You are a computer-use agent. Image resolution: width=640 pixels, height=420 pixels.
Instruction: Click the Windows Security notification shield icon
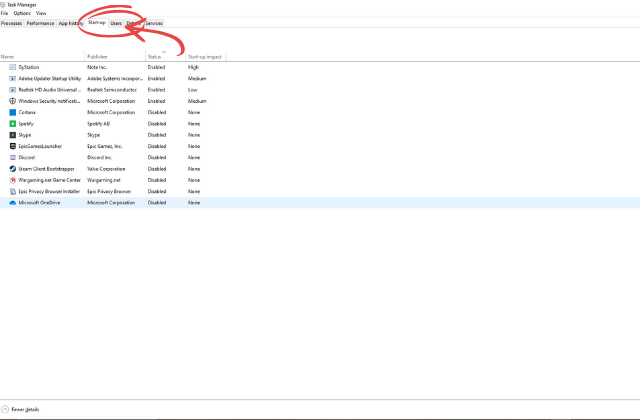(13, 101)
